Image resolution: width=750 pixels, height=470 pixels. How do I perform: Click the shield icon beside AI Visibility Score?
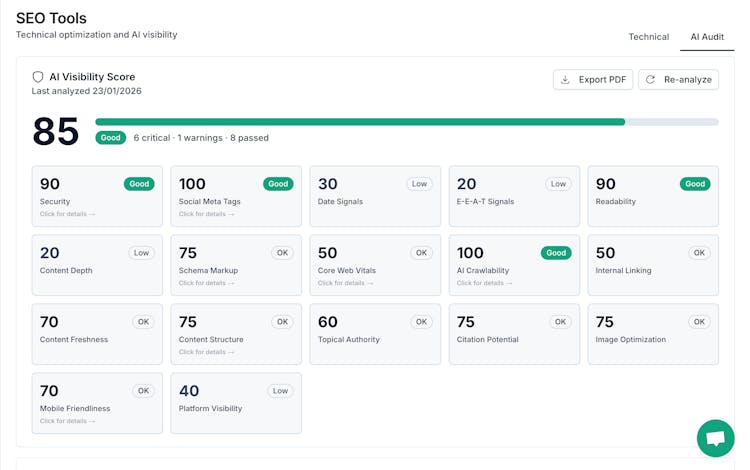[38, 77]
